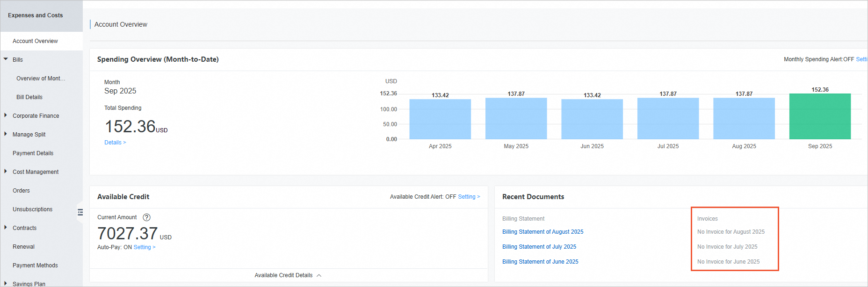The image size is (868, 287).
Task: Click the Current Amount help question icon
Action: coord(146,217)
